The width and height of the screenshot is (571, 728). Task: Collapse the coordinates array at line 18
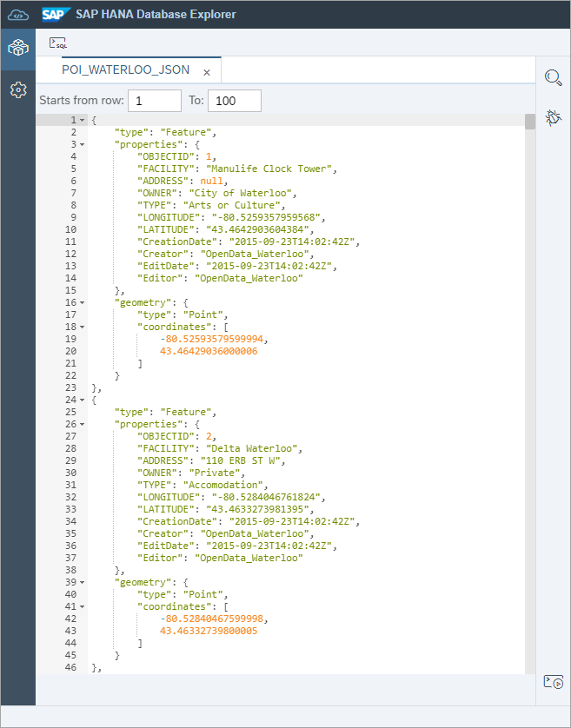point(83,327)
